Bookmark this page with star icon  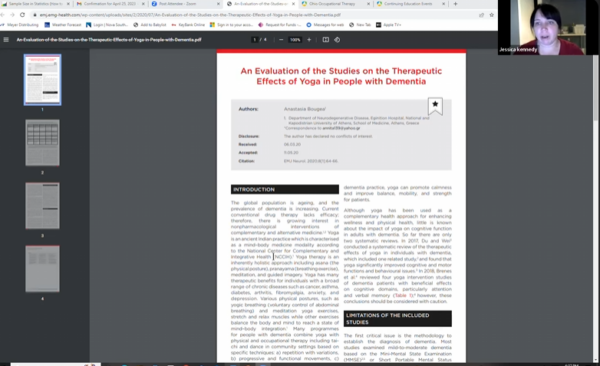click(x=492, y=15)
